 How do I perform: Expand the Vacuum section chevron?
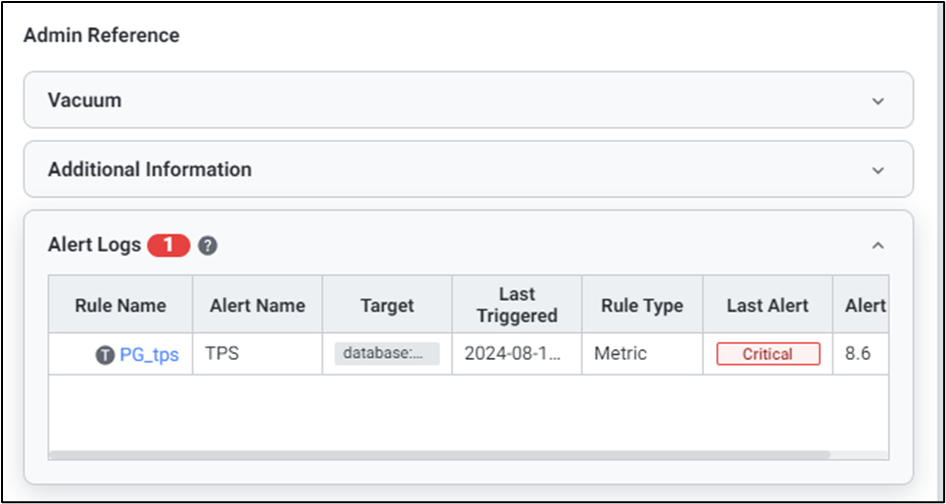878,101
